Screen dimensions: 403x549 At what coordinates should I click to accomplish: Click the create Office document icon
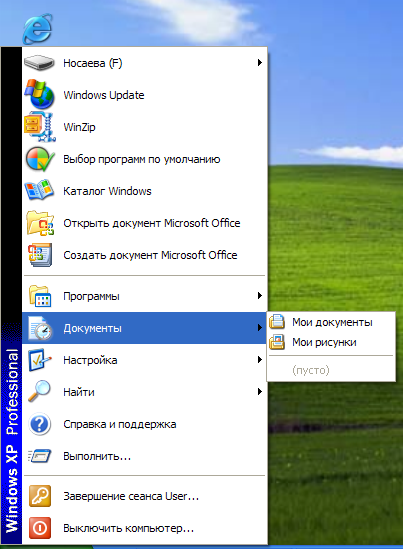click(x=40, y=255)
